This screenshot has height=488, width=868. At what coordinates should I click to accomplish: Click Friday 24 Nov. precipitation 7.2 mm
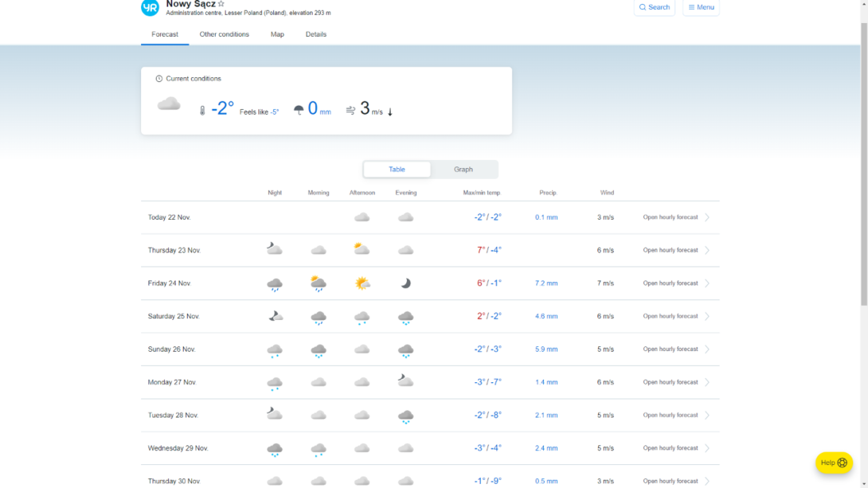[546, 283]
